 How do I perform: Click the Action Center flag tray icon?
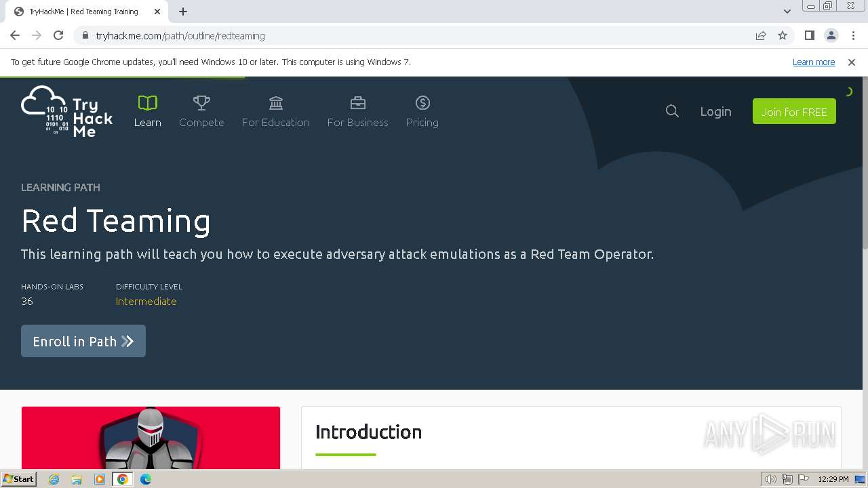tap(804, 479)
